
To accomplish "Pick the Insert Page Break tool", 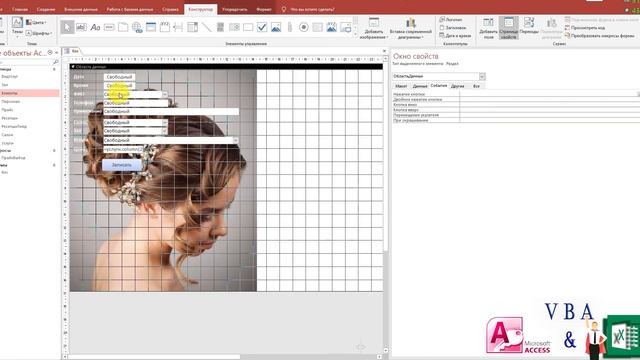I will (x=178, y=27).
